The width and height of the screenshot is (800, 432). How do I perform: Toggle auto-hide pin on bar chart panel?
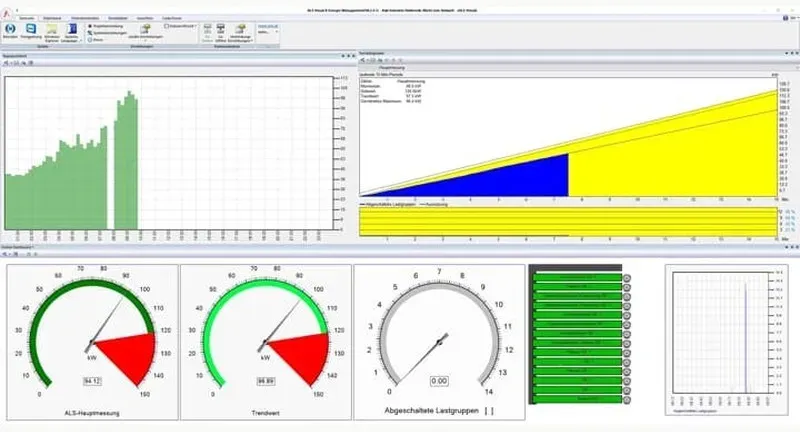coord(348,56)
